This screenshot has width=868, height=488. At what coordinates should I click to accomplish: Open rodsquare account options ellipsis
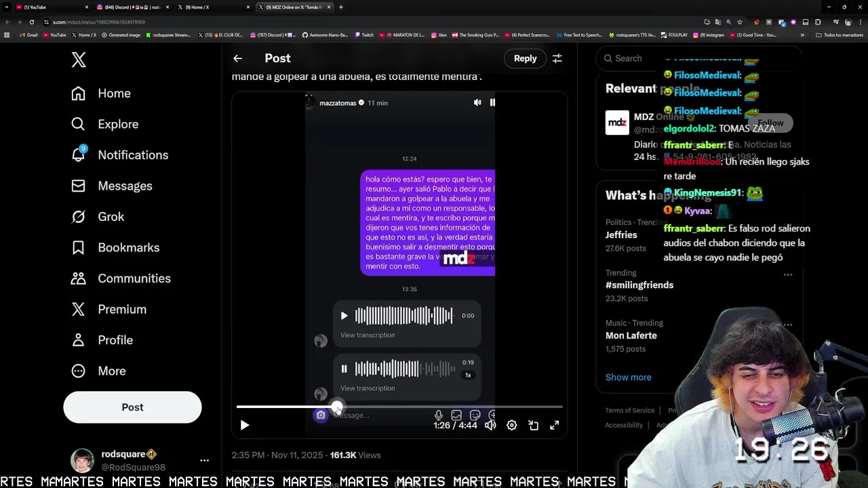coord(204,460)
